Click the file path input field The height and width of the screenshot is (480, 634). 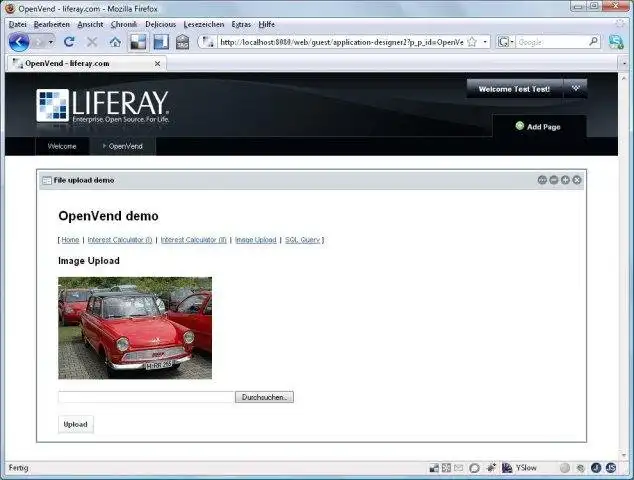coord(146,397)
